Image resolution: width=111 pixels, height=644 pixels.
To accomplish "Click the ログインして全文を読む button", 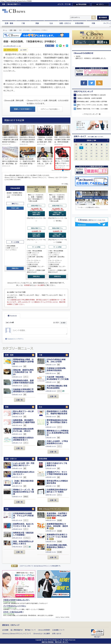I will point(50,109).
